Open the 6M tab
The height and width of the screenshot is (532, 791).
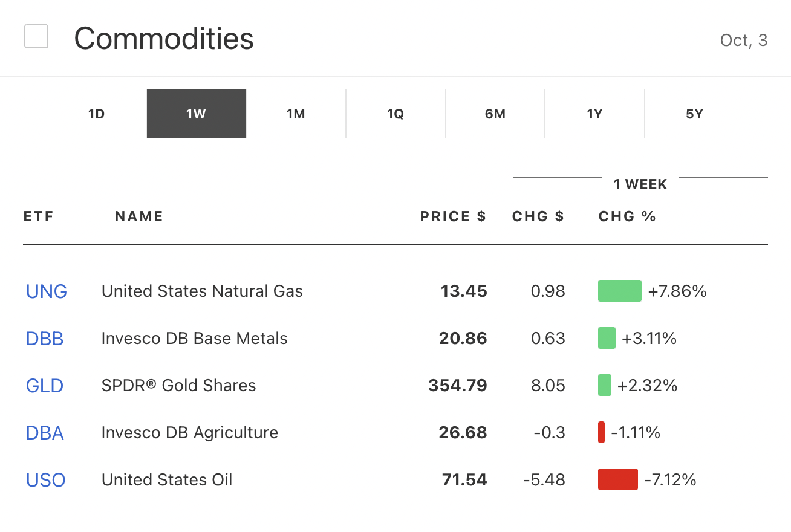tap(495, 114)
